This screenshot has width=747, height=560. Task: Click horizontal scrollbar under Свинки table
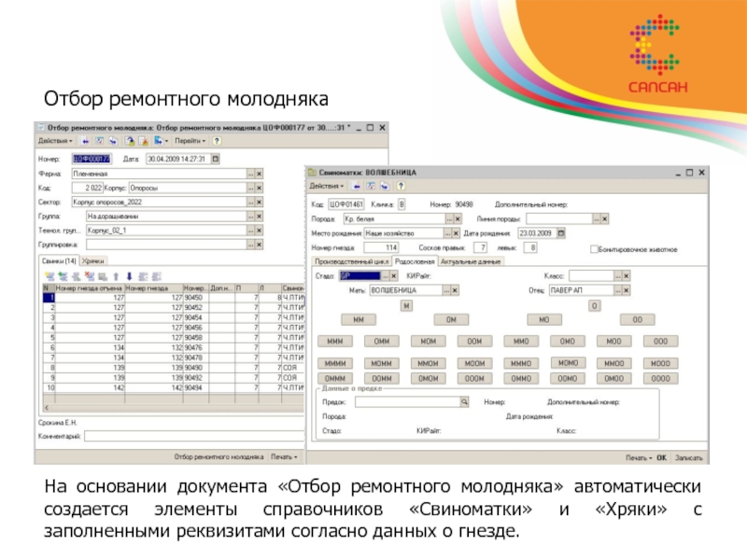pyautogui.click(x=174, y=408)
